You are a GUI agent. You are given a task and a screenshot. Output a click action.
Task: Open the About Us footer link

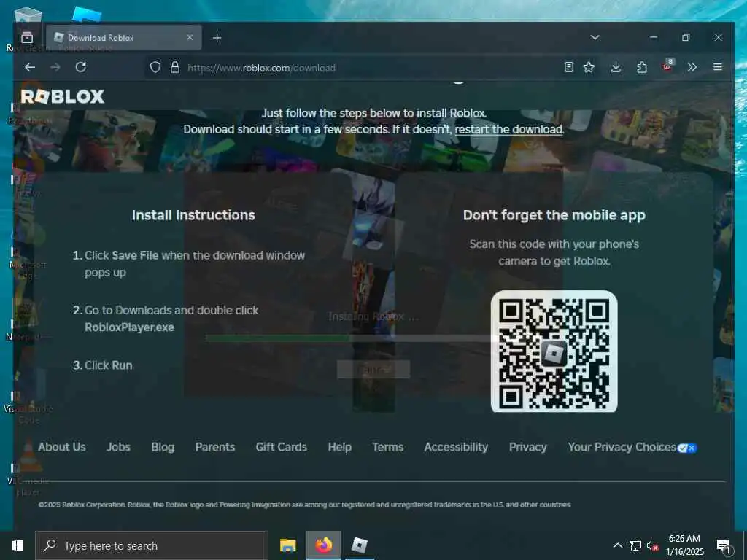62,447
